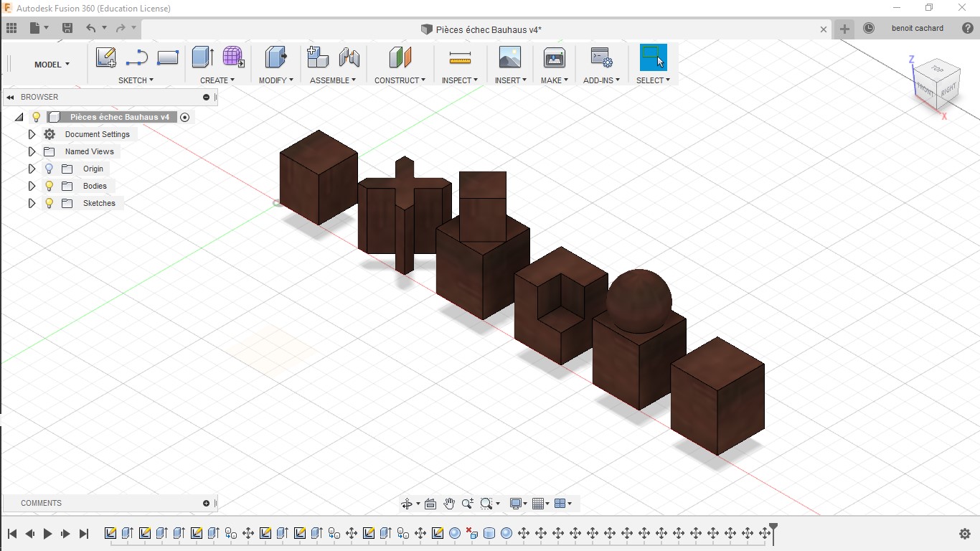Image resolution: width=980 pixels, height=551 pixels.
Task: Expand the Comments panel with plus toggle
Action: tap(206, 503)
